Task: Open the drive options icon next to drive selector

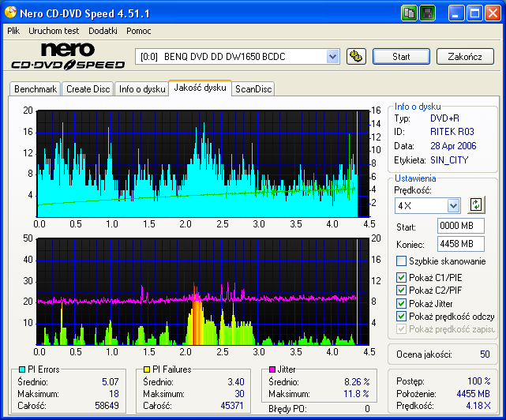Action: (356, 57)
